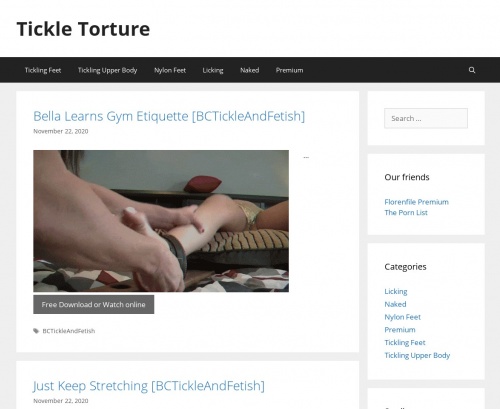Select Nylon Feet in navigation bar
Screen dimensions: 500x409
click(170, 70)
